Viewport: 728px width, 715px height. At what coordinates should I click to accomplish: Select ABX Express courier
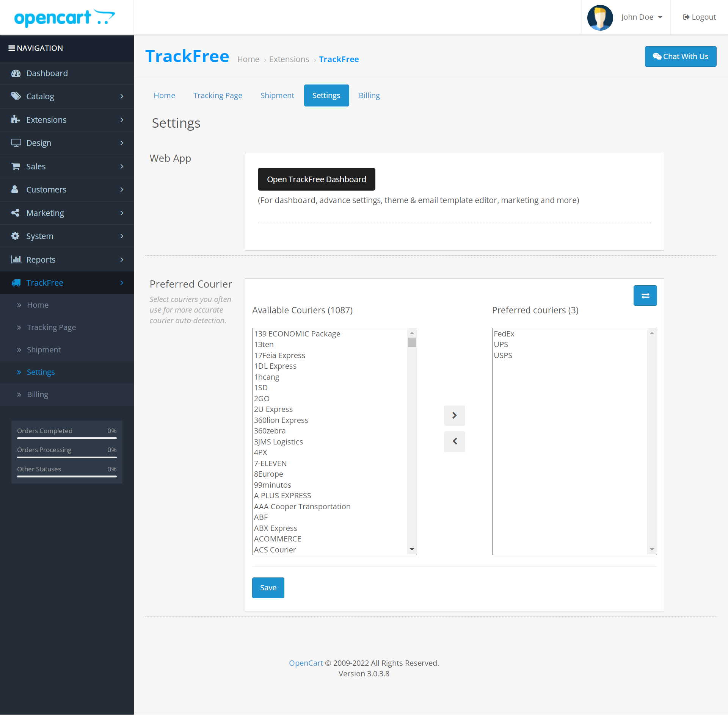[330, 528]
